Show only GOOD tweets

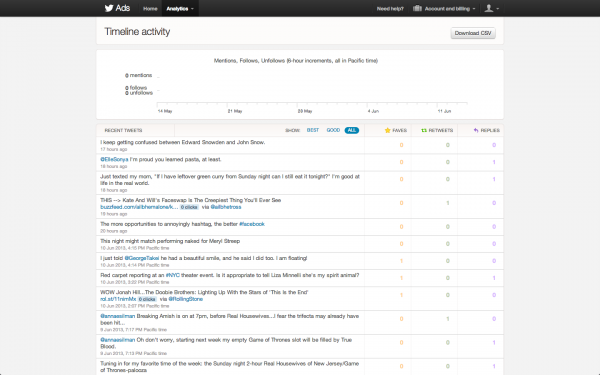[333, 130]
